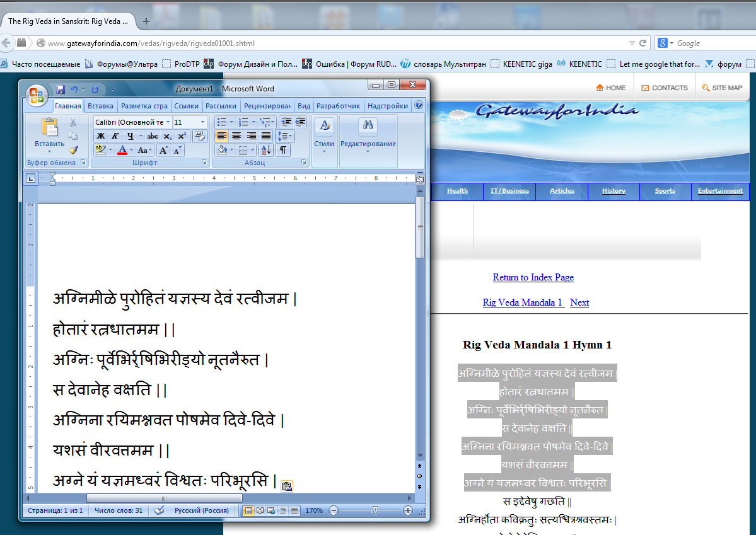Open the Разметка страницы ribbon tab
This screenshot has height=535, width=756.
point(144,106)
